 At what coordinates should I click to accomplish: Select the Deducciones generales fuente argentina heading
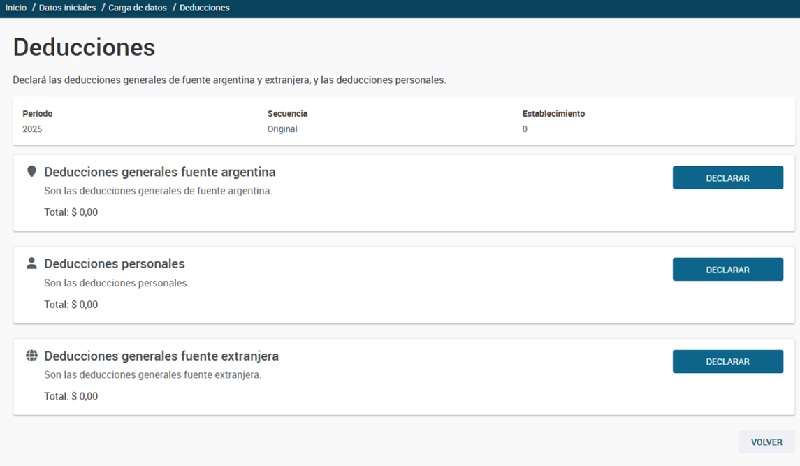[159, 172]
